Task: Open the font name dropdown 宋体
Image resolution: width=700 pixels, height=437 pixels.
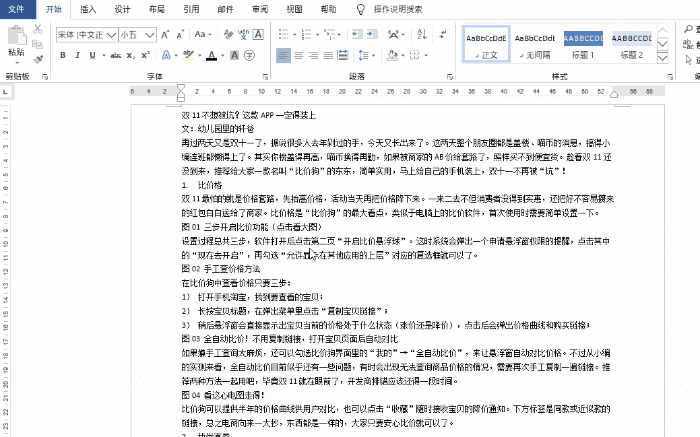Action: click(112, 35)
